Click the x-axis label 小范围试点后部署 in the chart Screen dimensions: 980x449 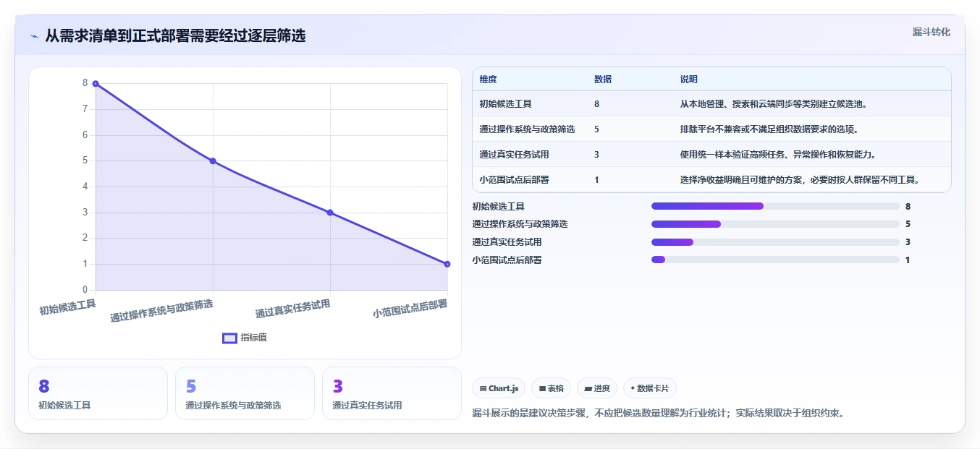[x=410, y=309]
